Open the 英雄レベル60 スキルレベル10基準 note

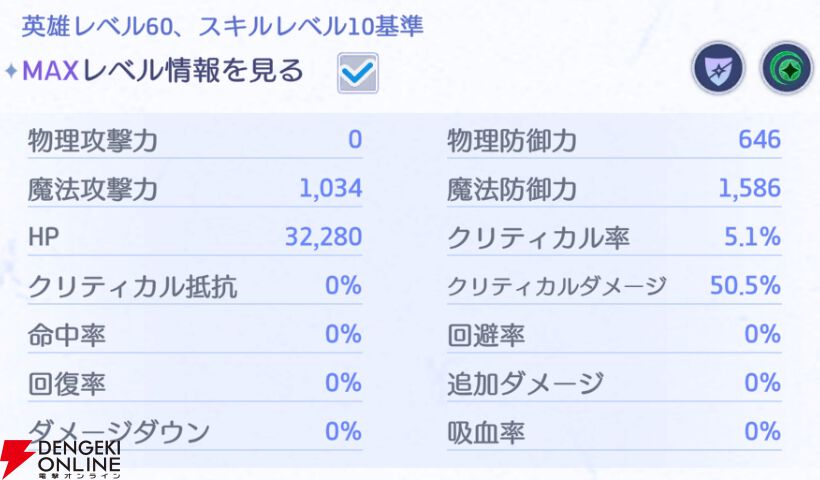(x=222, y=27)
